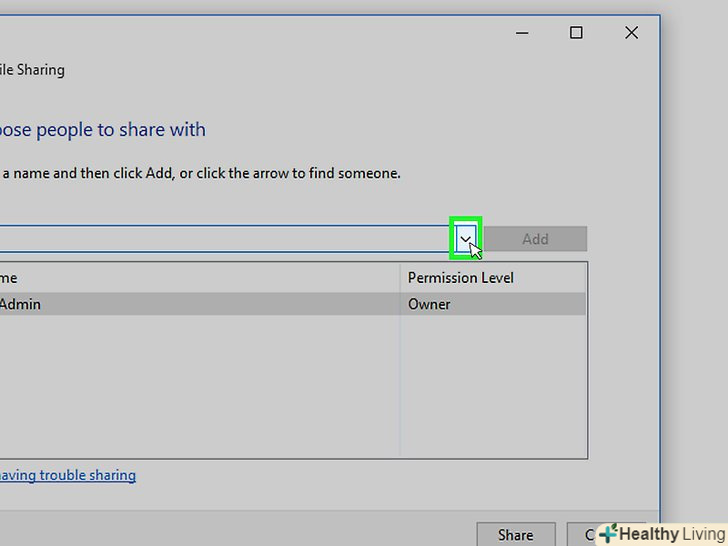
Task: Click the Permission Level column header
Action: [x=493, y=278]
